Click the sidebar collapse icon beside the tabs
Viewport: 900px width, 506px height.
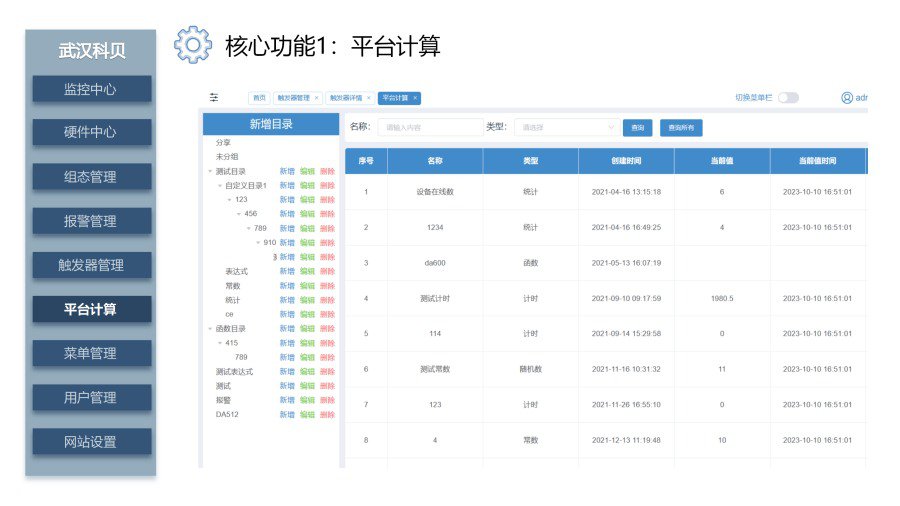pyautogui.click(x=213, y=98)
